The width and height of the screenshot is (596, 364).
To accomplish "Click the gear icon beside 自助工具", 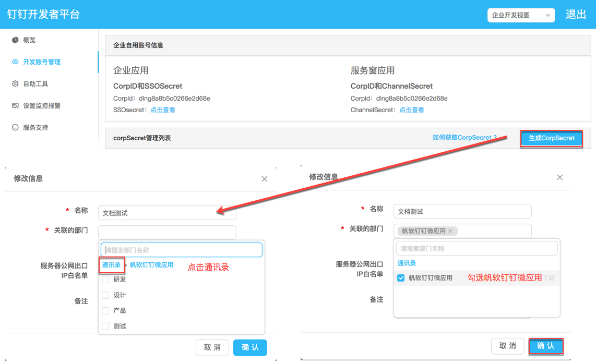I will (x=15, y=83).
